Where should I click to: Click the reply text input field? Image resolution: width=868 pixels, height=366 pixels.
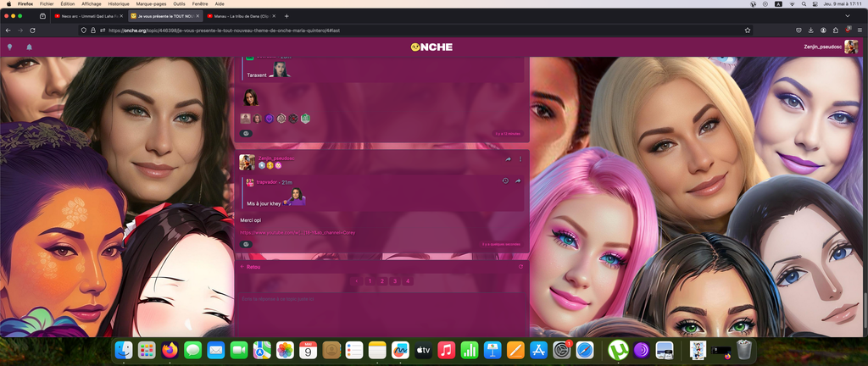(x=381, y=299)
